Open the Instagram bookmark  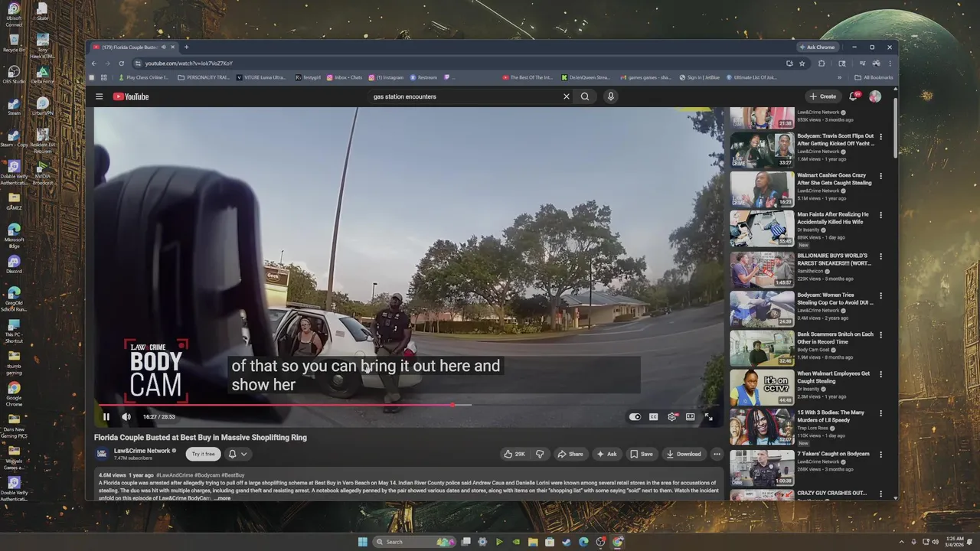click(386, 77)
